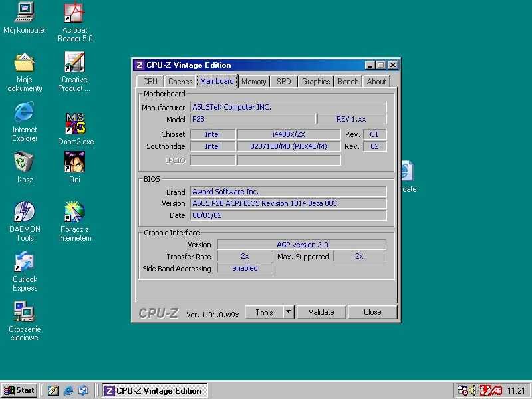Open the About tab
Screen dimensions: 532x399
click(x=376, y=82)
